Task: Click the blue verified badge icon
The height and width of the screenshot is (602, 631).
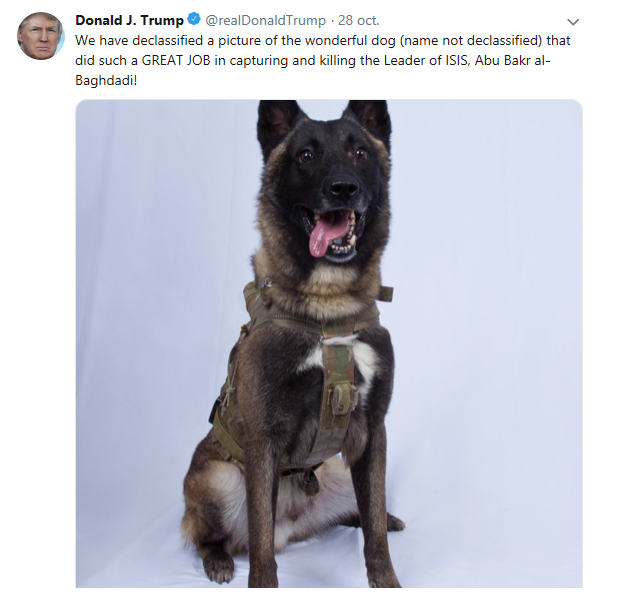Action: (194, 19)
